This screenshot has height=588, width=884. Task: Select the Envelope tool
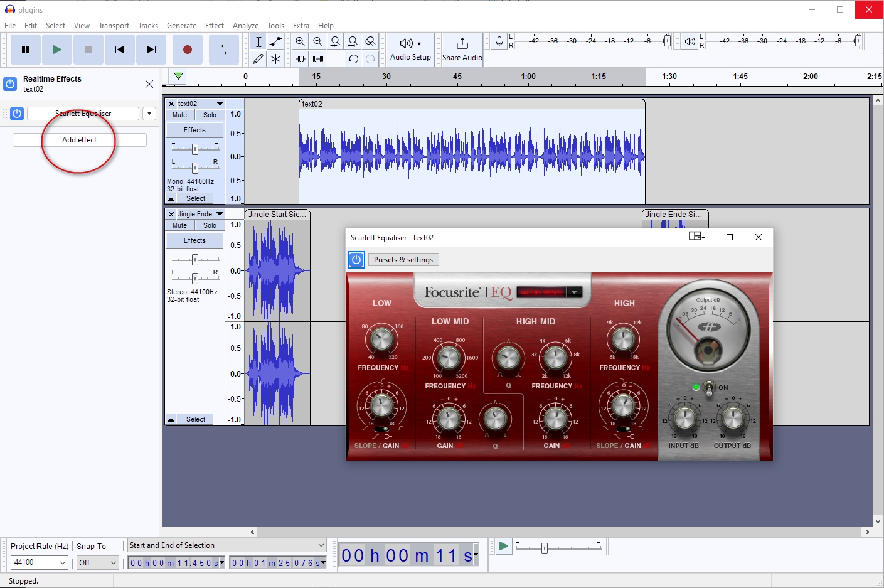point(275,42)
